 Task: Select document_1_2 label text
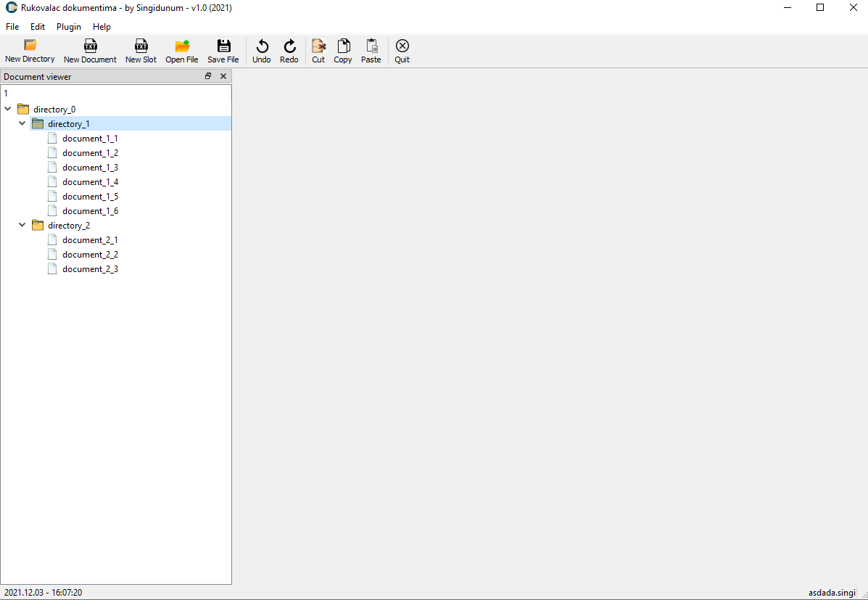tap(90, 153)
